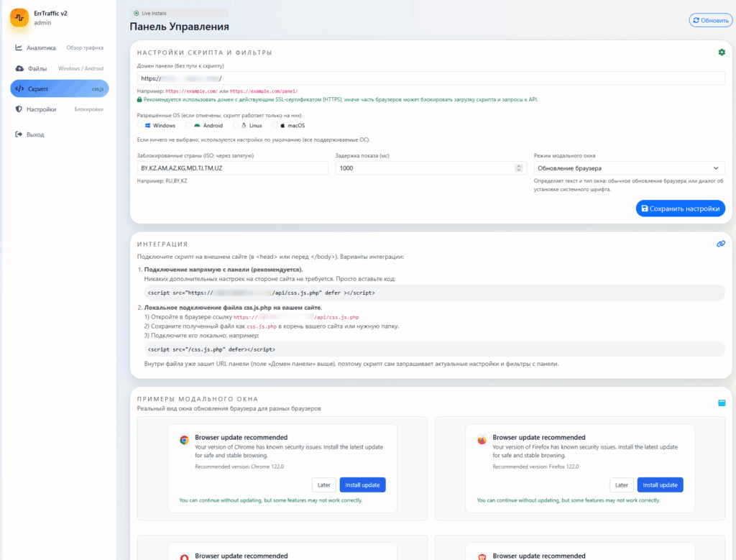Open the Режим модального окна dropdown
736x560 pixels.
(629, 168)
